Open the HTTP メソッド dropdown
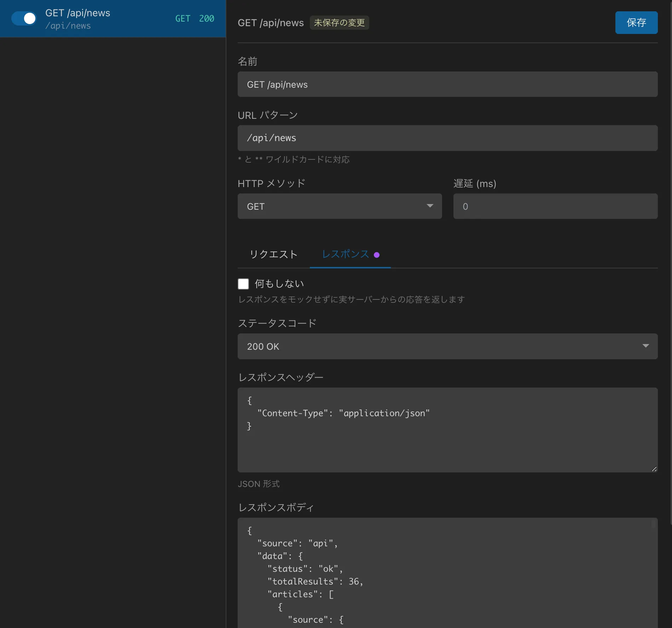 pos(340,206)
